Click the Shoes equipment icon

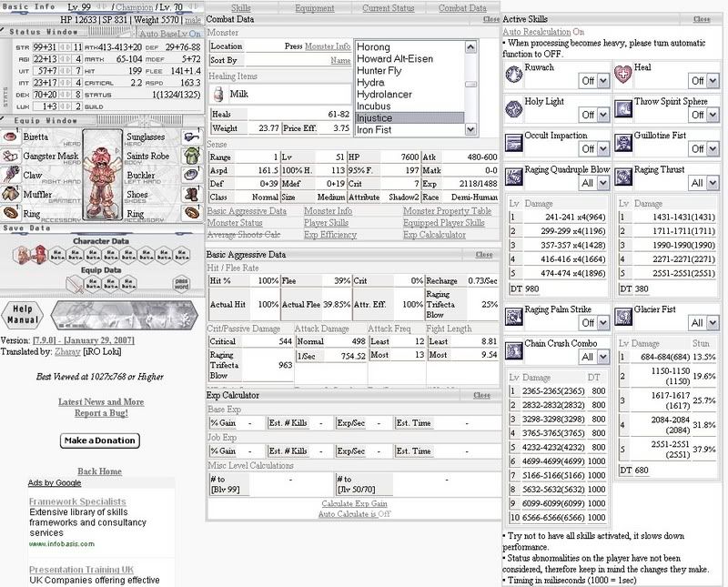(x=191, y=194)
